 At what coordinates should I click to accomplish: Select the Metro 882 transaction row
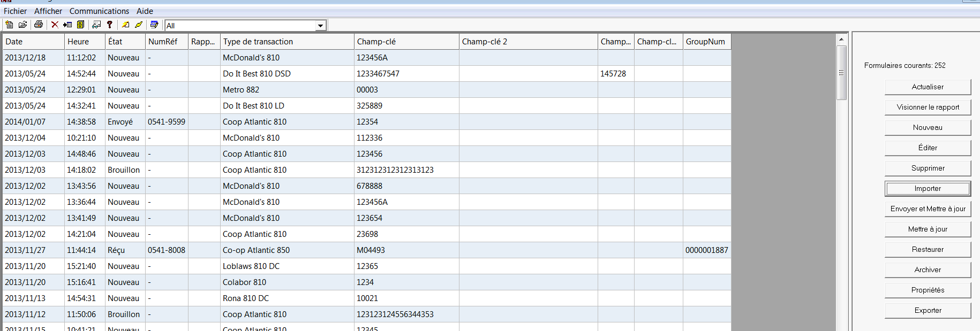pyautogui.click(x=367, y=90)
